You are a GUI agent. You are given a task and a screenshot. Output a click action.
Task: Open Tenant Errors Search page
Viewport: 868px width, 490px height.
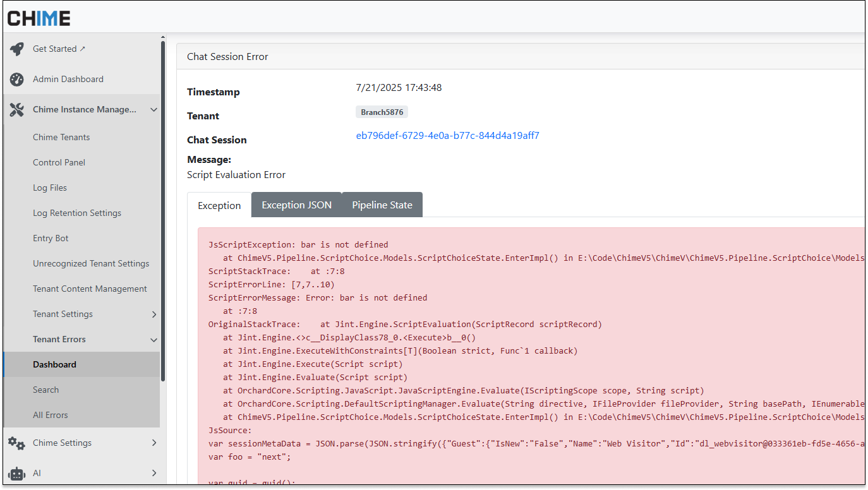[x=45, y=390]
